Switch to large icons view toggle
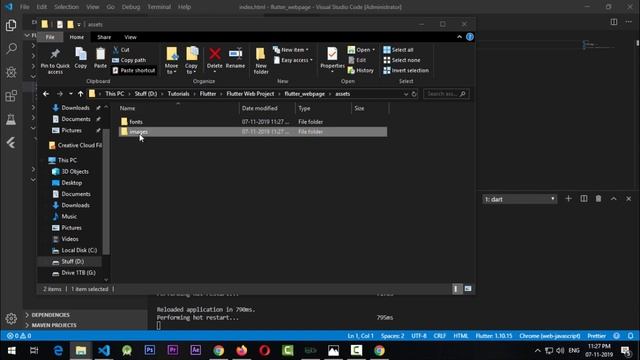 [x=468, y=289]
